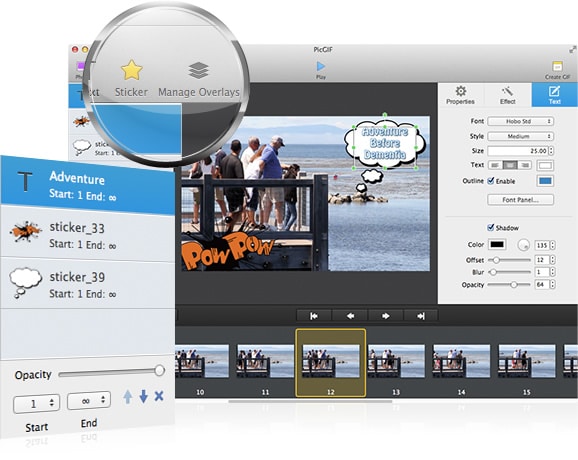Toggle the Shadow checkbox

491,227
